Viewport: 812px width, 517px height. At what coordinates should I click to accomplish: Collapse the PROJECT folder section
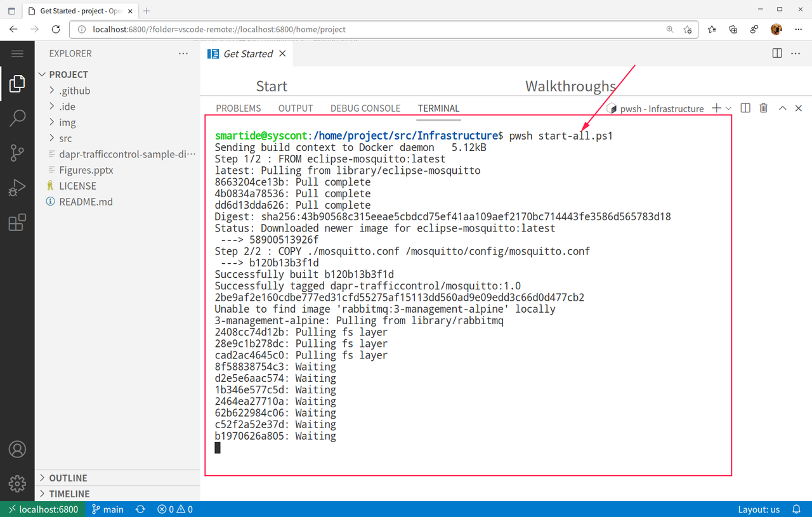coord(117,74)
